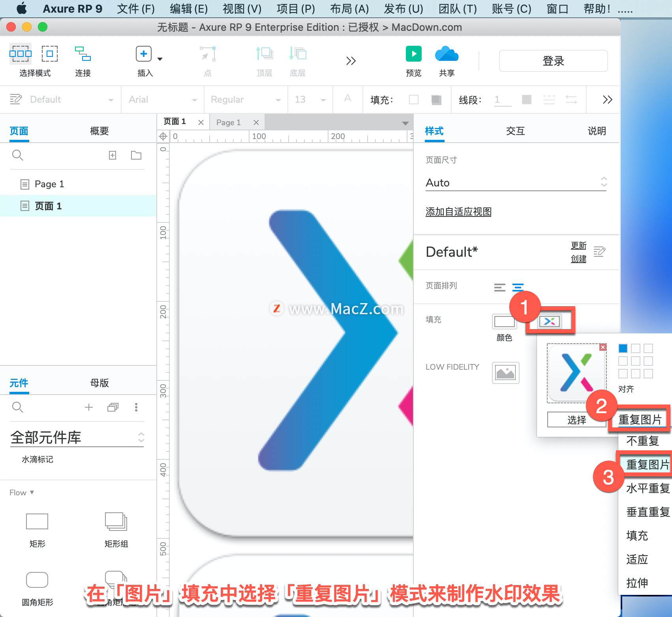
Task: Switch to the 样式 style tab
Action: pyautogui.click(x=434, y=131)
